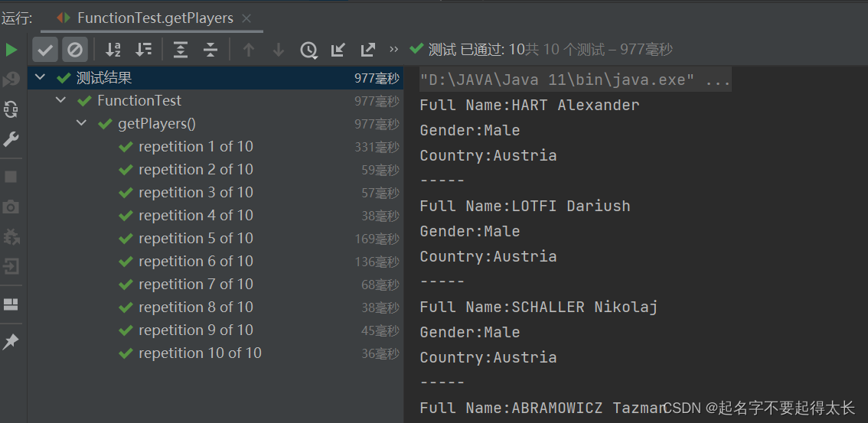
Task: Click the Stop square icon
Action: pos(11,177)
